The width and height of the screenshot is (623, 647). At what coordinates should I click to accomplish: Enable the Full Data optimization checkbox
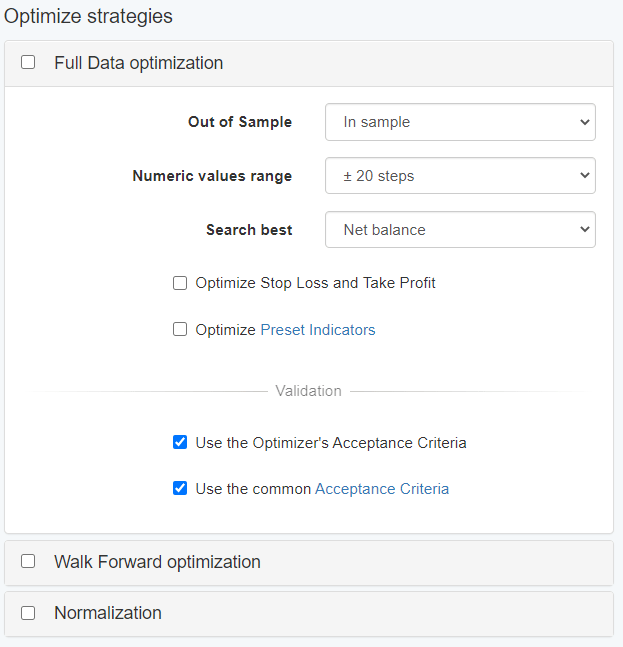[x=28, y=62]
